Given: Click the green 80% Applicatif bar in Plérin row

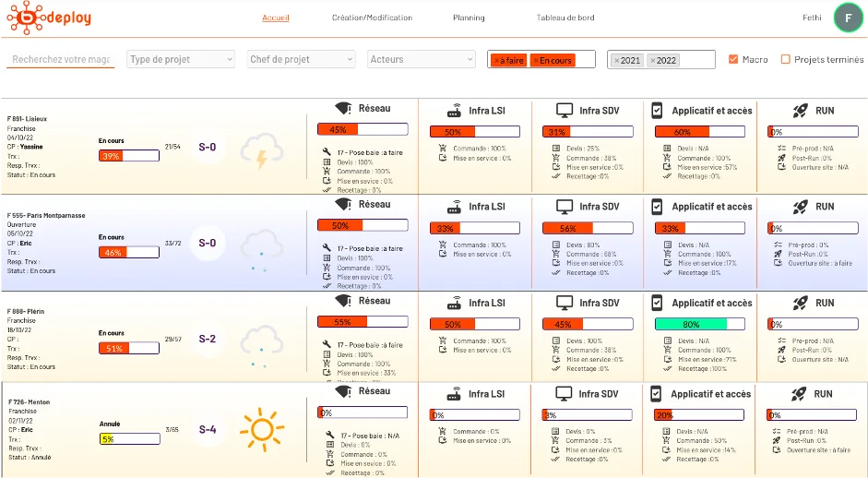Looking at the screenshot, I should tap(700, 324).
